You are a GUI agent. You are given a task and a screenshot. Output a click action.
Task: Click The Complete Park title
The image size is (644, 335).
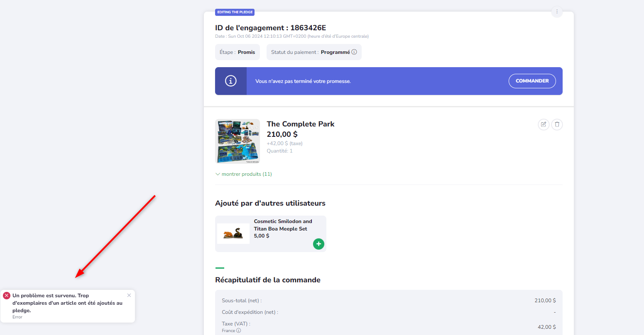click(300, 124)
